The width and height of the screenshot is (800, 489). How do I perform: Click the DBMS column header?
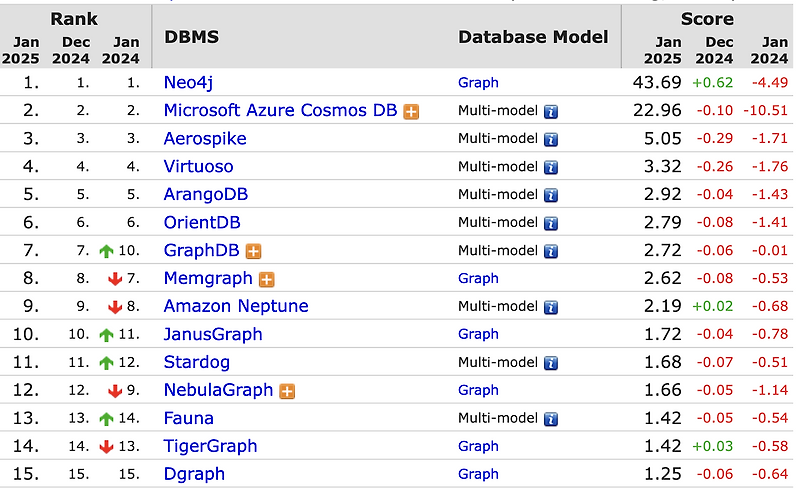pyautogui.click(x=191, y=37)
